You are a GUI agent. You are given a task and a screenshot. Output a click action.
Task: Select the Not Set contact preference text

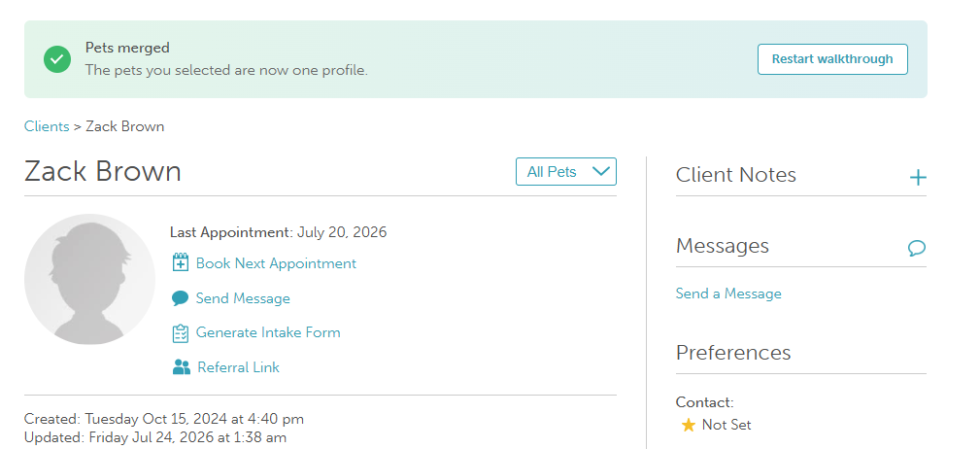click(x=727, y=425)
